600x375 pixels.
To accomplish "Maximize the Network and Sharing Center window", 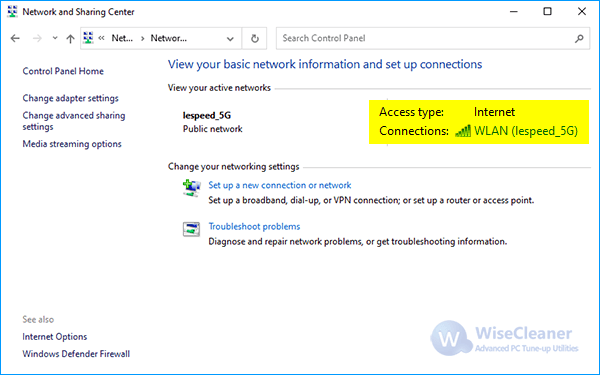I will coord(548,11).
